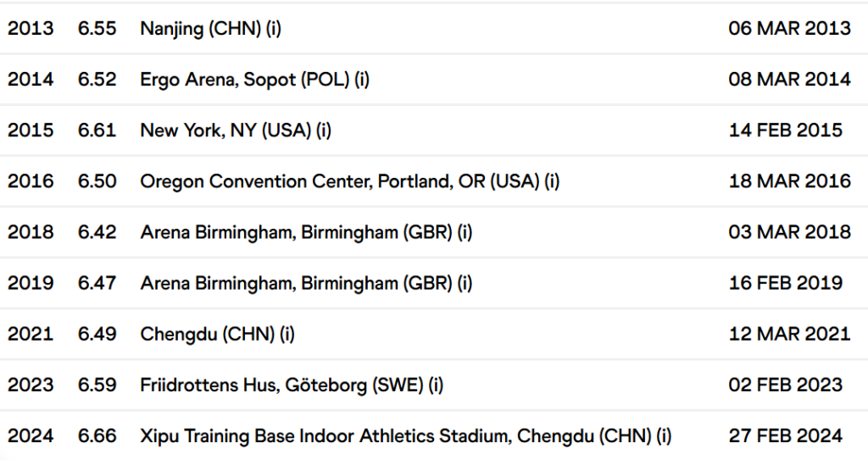This screenshot has width=868, height=460.
Task: Select the 6.42 result value
Action: point(97,232)
